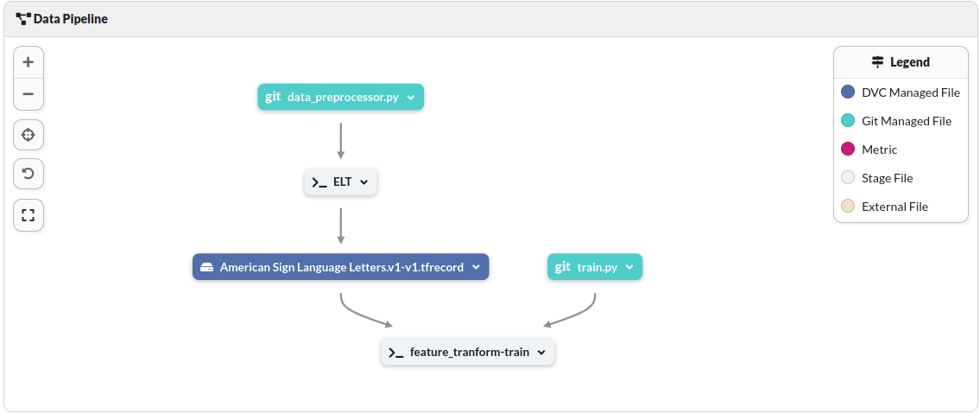Expand the train.py node chevron
This screenshot has width=980, height=414.
point(629,268)
